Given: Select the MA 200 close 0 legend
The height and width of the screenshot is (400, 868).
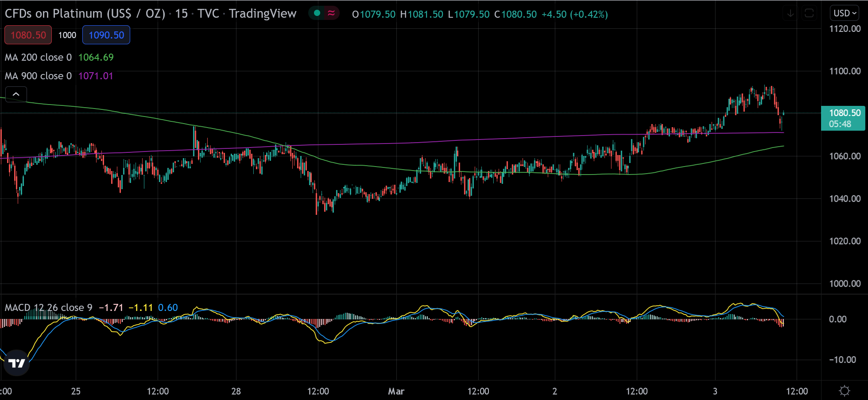Looking at the screenshot, I should [38, 58].
